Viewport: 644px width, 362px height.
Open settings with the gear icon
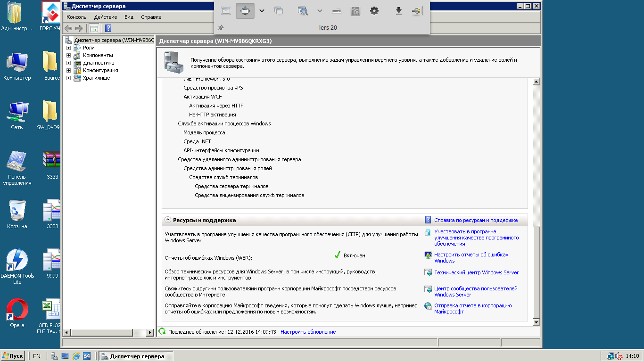click(374, 10)
